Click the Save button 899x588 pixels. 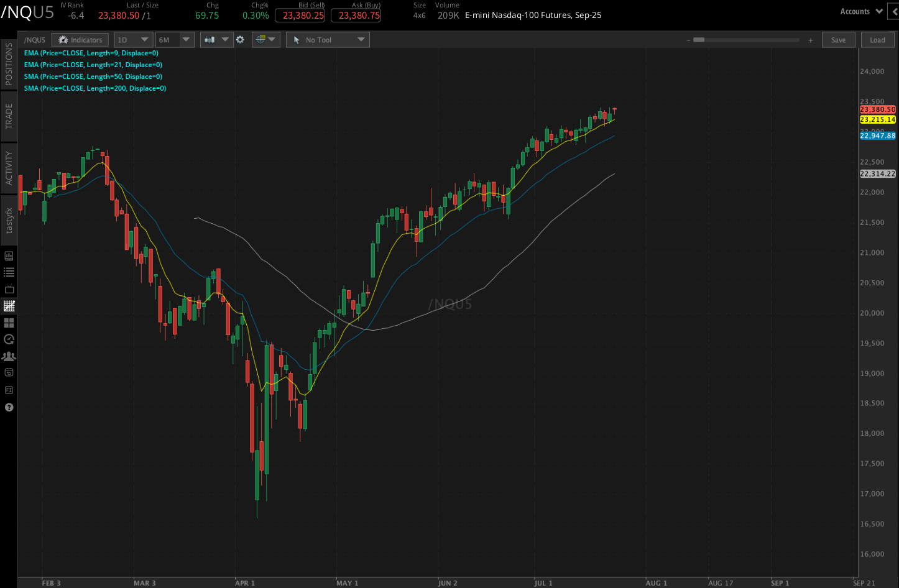838,39
